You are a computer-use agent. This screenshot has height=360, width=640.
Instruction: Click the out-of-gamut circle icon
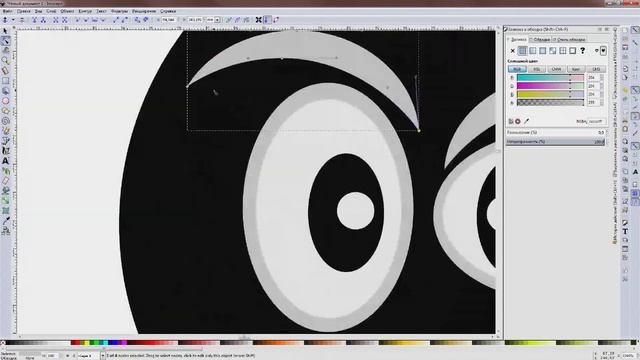(518, 121)
